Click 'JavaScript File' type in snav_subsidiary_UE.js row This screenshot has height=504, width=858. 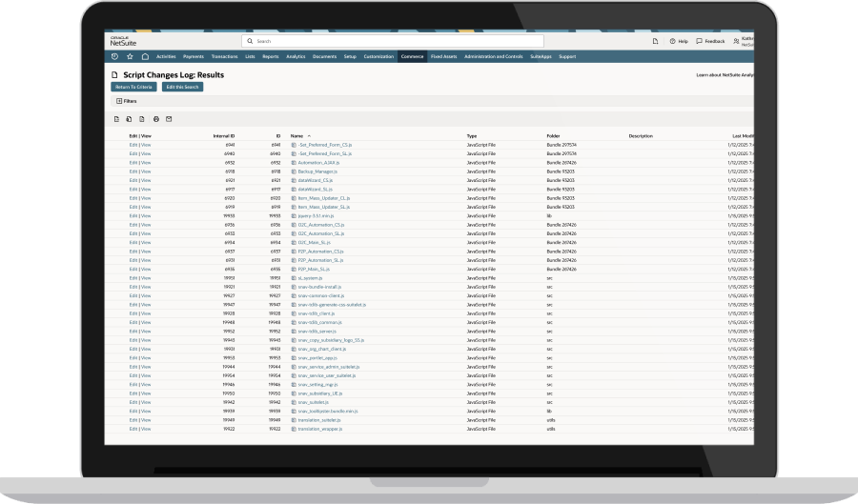coord(481,393)
